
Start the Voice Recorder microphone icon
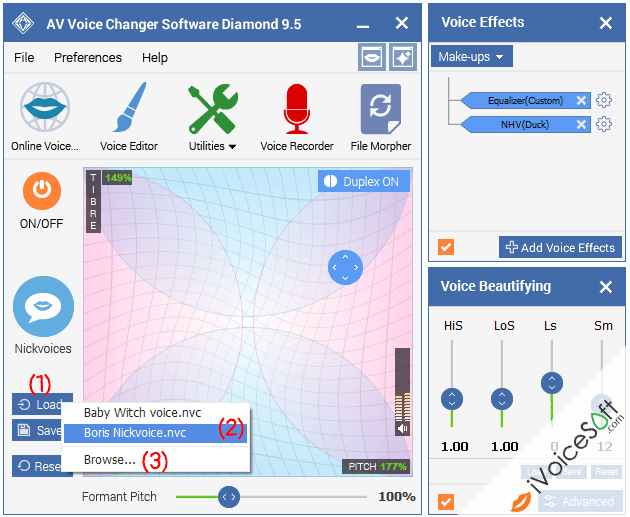[x=297, y=108]
